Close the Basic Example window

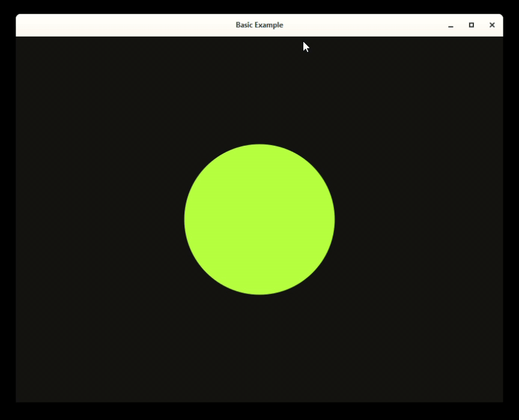pos(492,25)
